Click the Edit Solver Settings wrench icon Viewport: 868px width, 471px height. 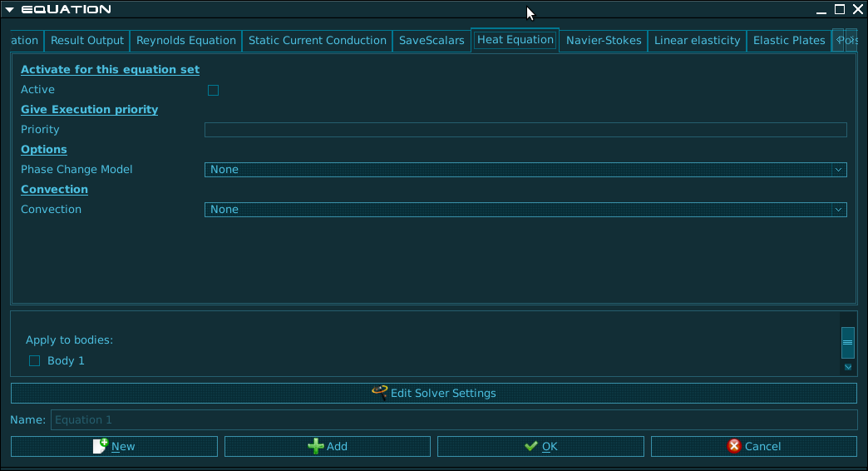[x=380, y=393]
